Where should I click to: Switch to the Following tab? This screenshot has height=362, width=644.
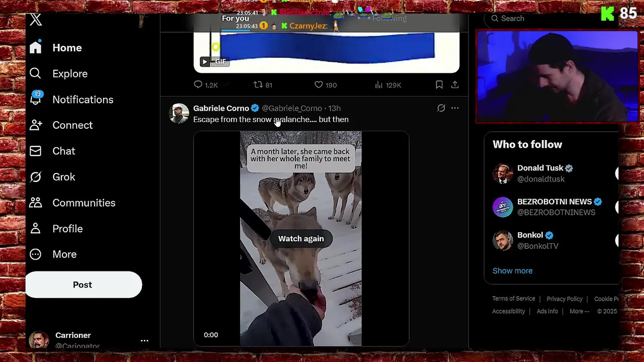(x=389, y=19)
